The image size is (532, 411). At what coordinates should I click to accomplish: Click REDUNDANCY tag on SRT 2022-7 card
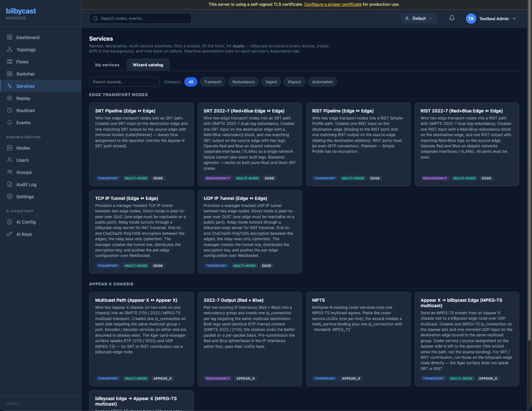[218, 178]
